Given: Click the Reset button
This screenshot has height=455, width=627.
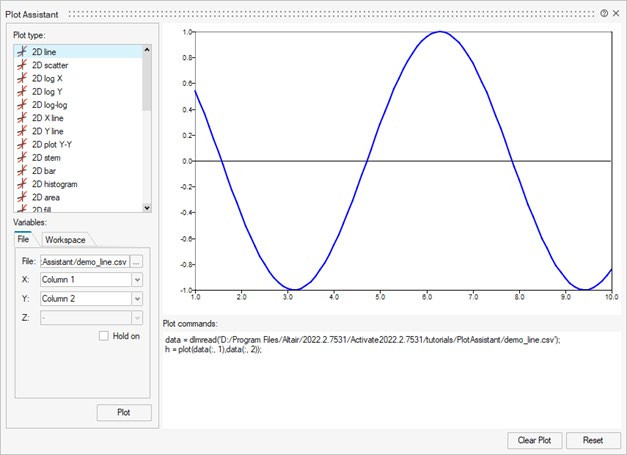Looking at the screenshot, I should tap(593, 440).
